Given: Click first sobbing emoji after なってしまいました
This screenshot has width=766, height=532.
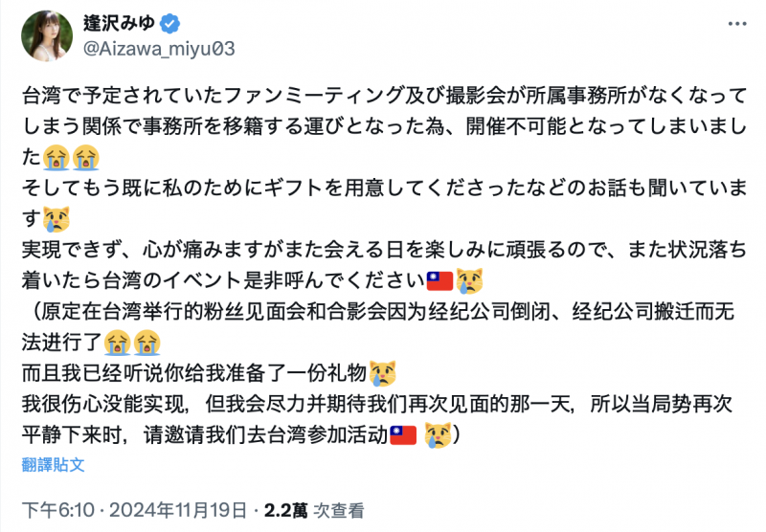Looking at the screenshot, I should point(56,156).
